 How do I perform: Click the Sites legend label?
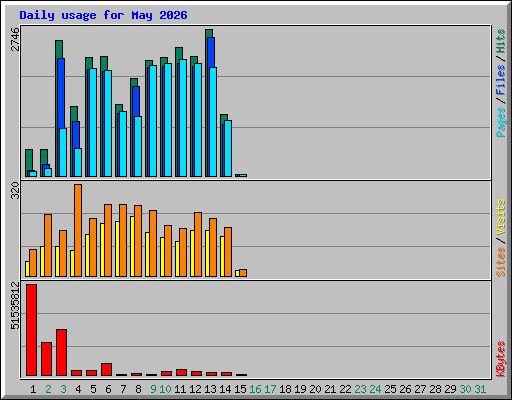coord(501,262)
